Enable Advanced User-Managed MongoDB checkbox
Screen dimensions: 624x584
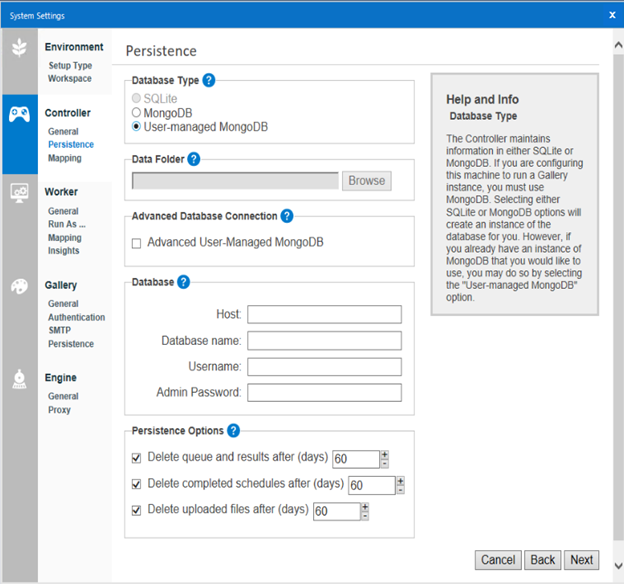tap(136, 242)
